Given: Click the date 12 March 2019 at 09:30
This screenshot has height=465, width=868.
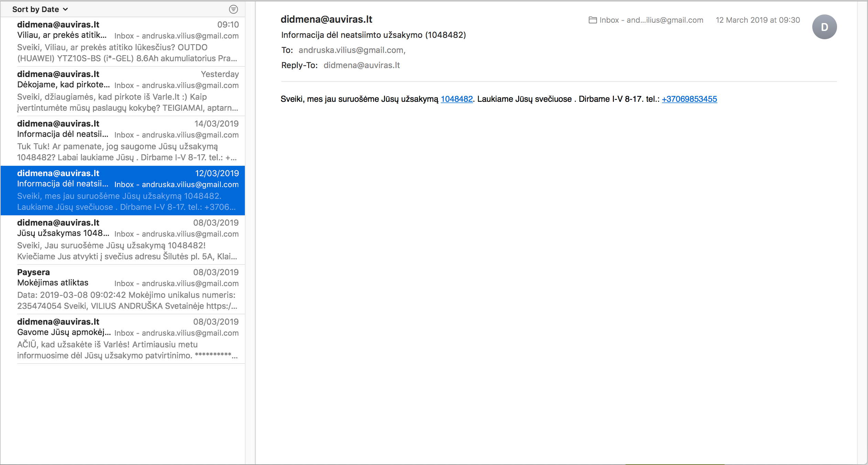Looking at the screenshot, I should (758, 20).
